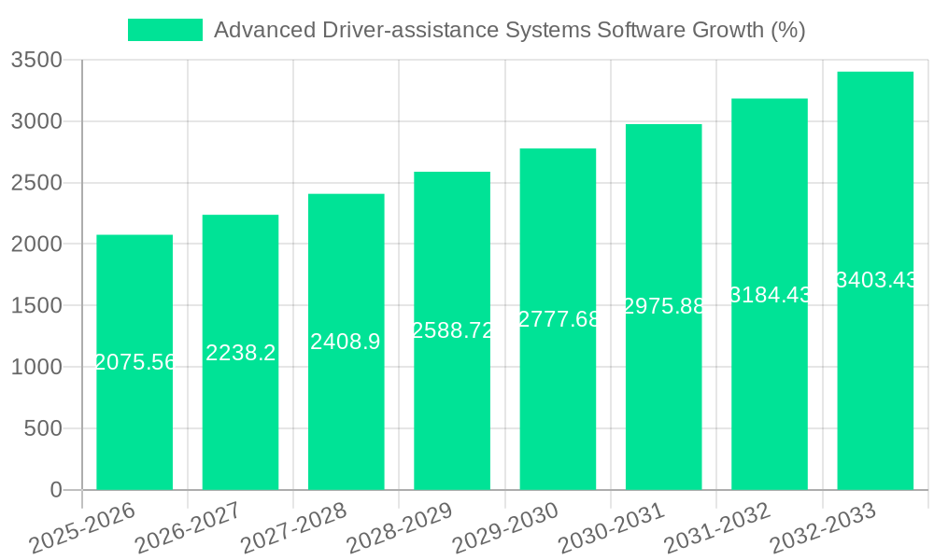Click the 3184.43 value label
The width and height of the screenshot is (934, 560).
(769, 296)
